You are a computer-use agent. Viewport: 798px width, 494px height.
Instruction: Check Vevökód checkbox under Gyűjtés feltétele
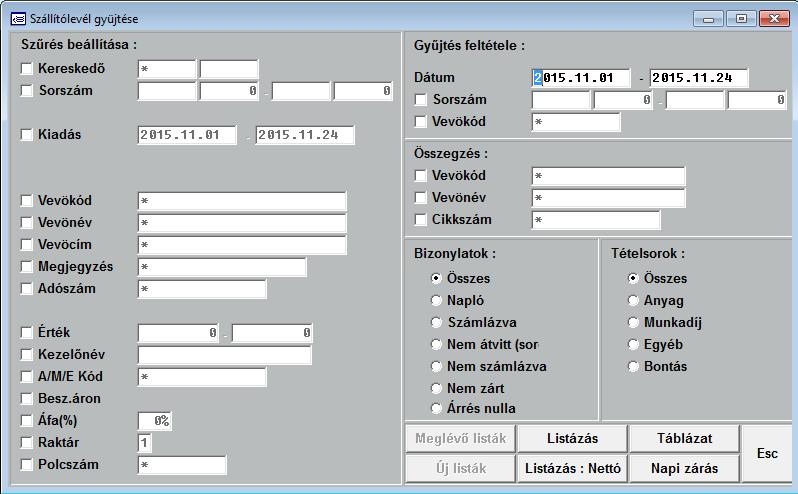(x=420, y=122)
